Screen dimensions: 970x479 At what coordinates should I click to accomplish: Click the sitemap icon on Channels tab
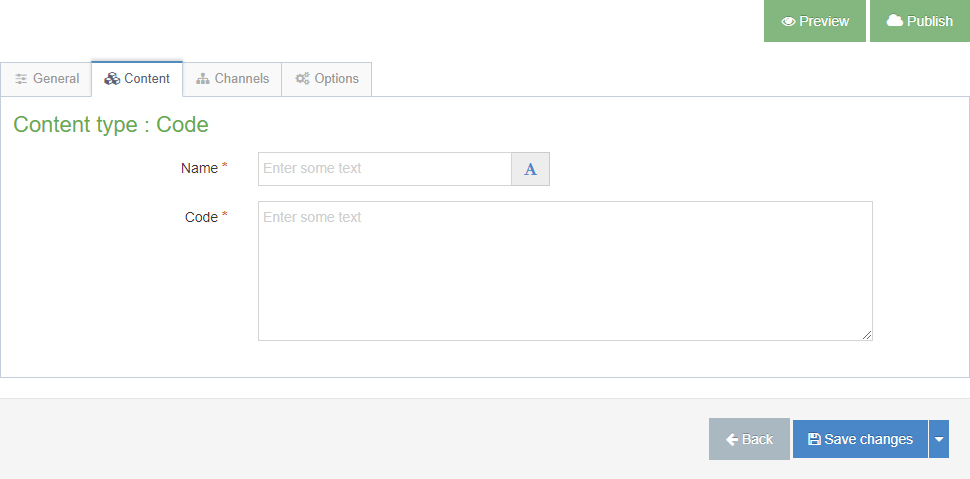click(203, 79)
